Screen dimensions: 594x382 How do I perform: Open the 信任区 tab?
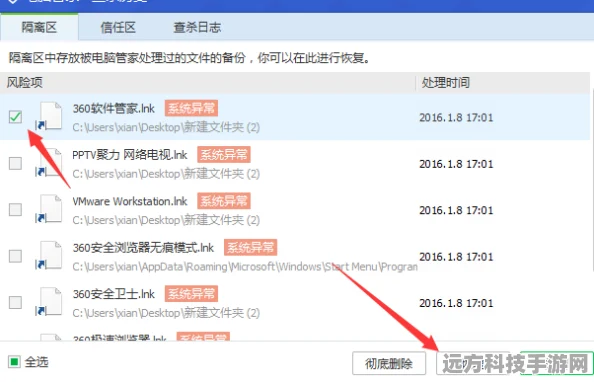tap(118, 27)
